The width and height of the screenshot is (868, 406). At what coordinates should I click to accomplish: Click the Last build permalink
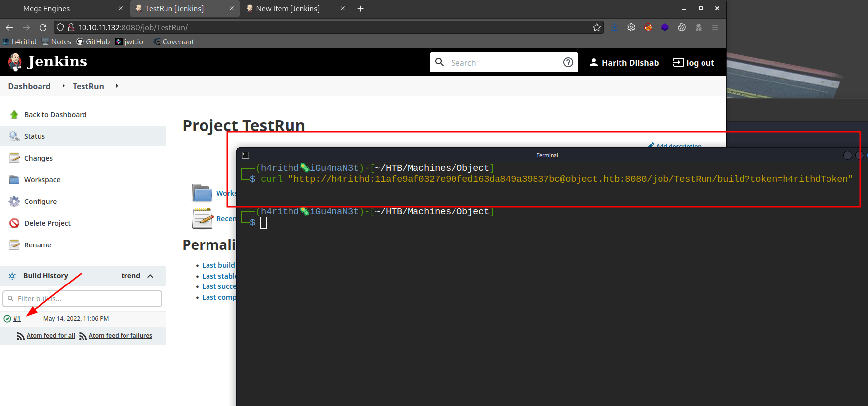(x=218, y=265)
